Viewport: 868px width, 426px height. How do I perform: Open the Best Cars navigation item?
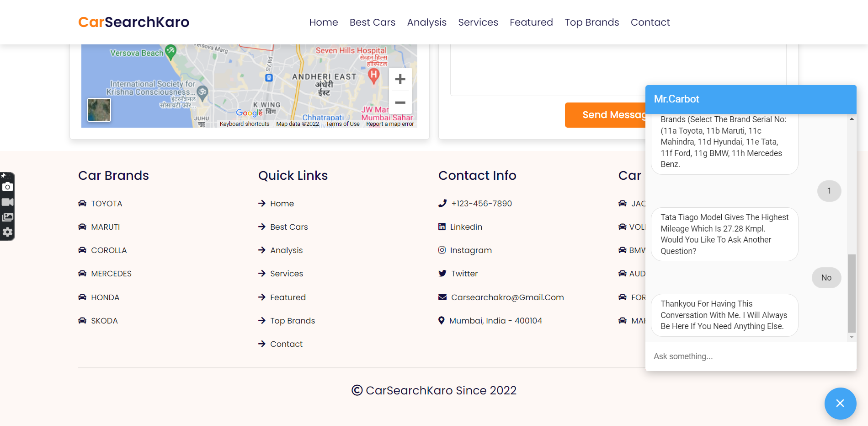coord(373,22)
